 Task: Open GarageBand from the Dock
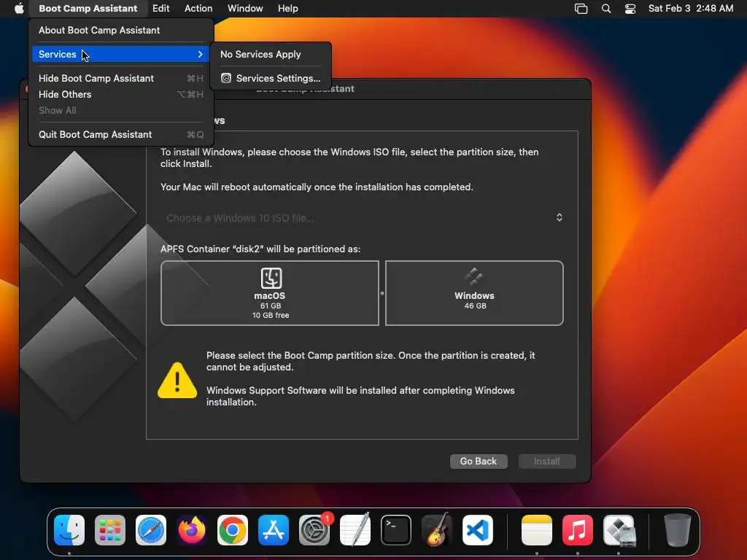tap(436, 529)
